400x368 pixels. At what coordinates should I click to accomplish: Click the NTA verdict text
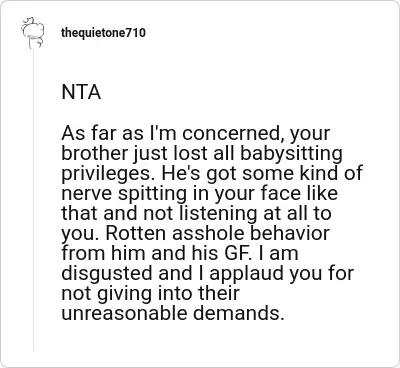pos(81,92)
